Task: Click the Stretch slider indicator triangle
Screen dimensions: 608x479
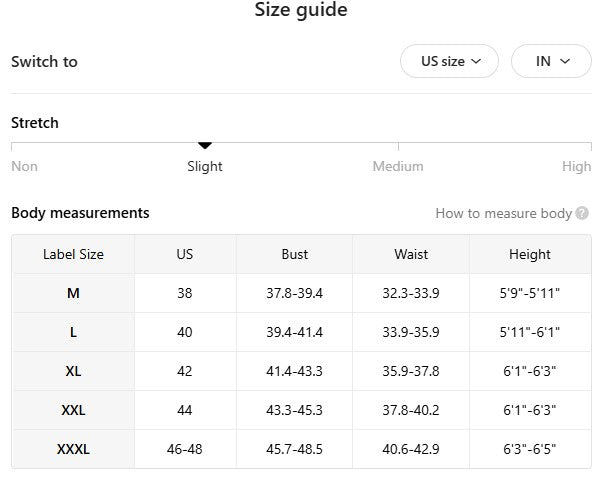Action: (205, 146)
